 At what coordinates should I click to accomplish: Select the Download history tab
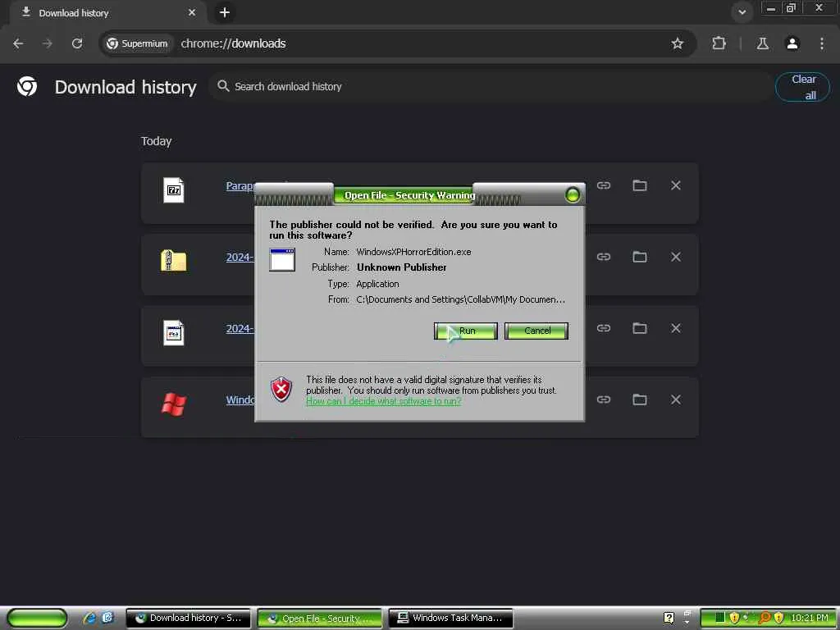[107, 12]
